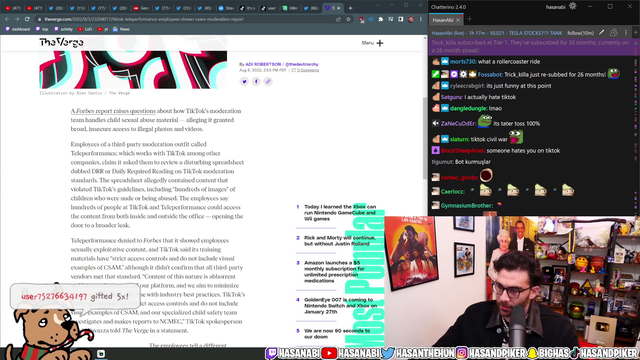Share article on Twitter icon
640x360 pixels.
click(244, 82)
